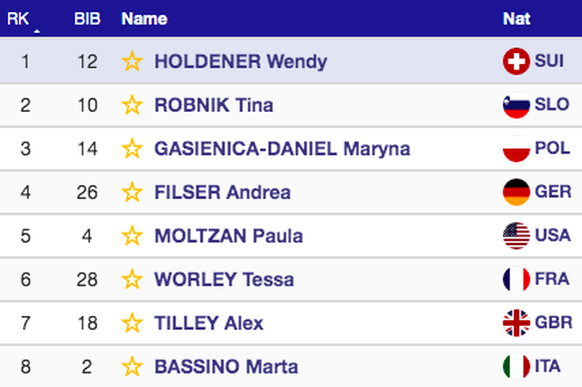Toggle favorite star for ROBNIK Tina
This screenshot has height=387, width=582.
coord(132,105)
